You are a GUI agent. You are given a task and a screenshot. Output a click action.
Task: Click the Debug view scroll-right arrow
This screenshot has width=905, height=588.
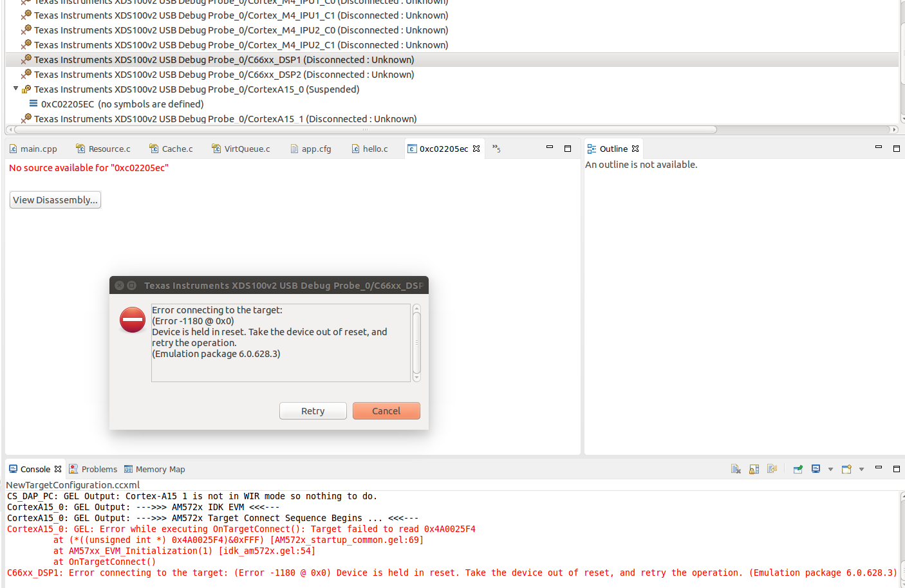[894, 129]
